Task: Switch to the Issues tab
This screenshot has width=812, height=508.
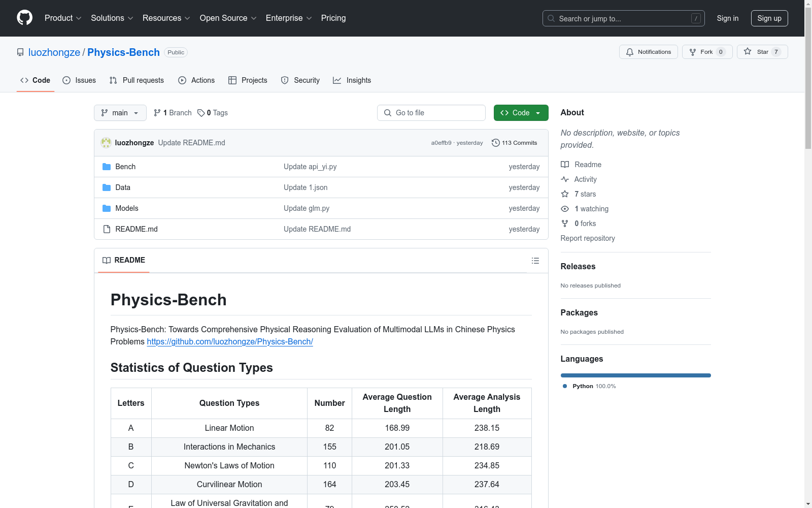Action: point(79,80)
